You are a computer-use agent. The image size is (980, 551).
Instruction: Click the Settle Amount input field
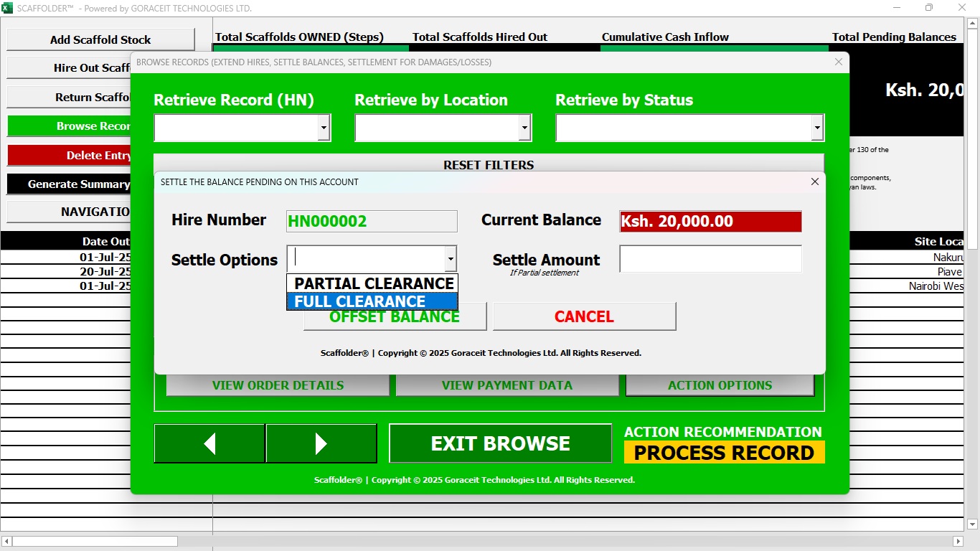[x=710, y=259]
